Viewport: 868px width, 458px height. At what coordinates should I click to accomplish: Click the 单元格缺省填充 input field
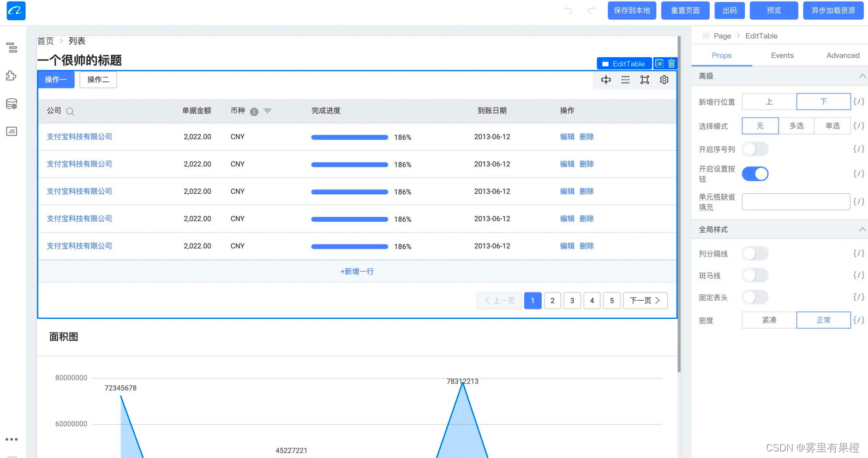795,202
